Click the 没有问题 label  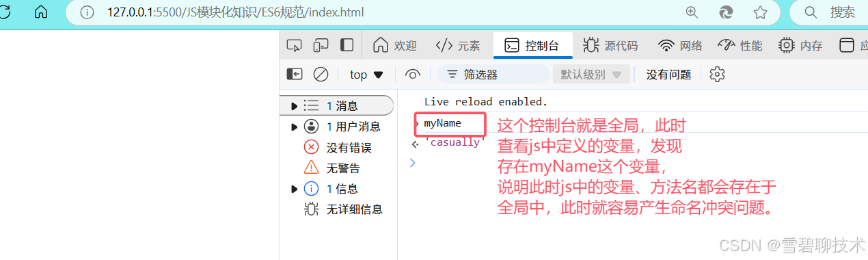pyautogui.click(x=669, y=74)
